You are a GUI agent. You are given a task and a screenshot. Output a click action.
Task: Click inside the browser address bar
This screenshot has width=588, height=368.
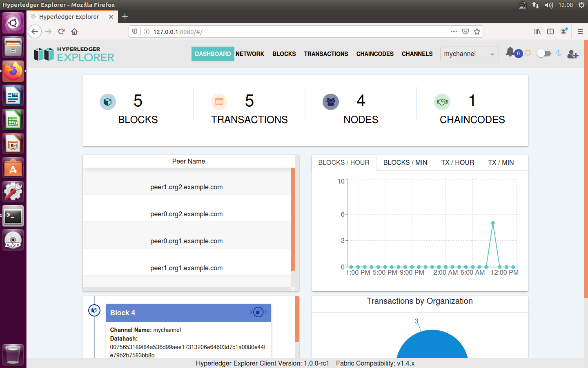245,31
